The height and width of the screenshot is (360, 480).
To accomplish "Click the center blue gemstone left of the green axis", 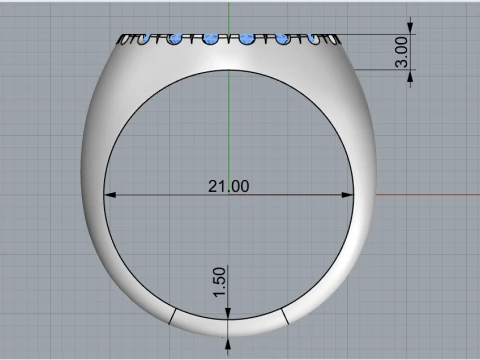I will (x=210, y=39).
